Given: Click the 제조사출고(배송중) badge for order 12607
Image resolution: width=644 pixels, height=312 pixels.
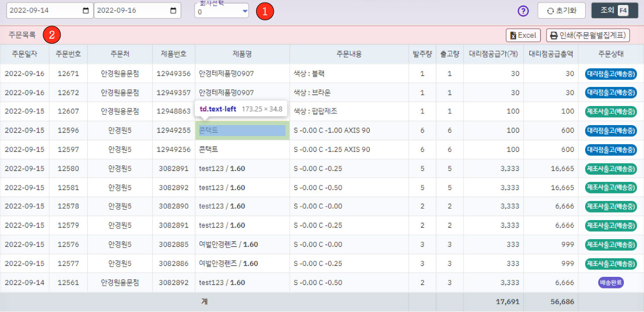Looking at the screenshot, I should (611, 112).
